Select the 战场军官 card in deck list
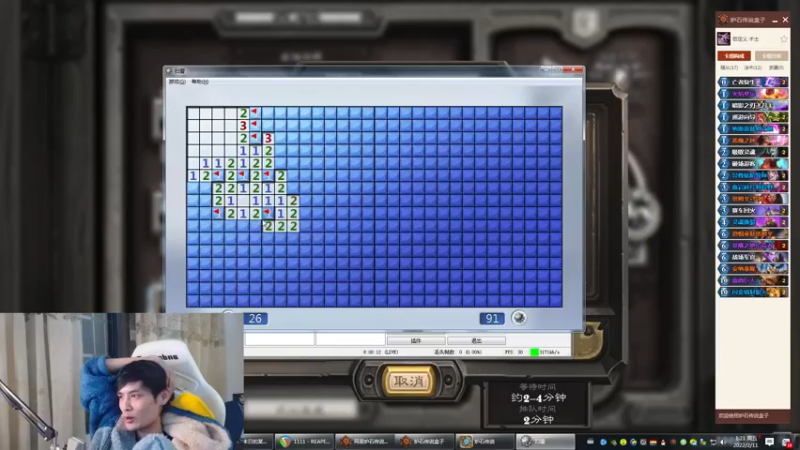This screenshot has width=800, height=450. [753, 257]
